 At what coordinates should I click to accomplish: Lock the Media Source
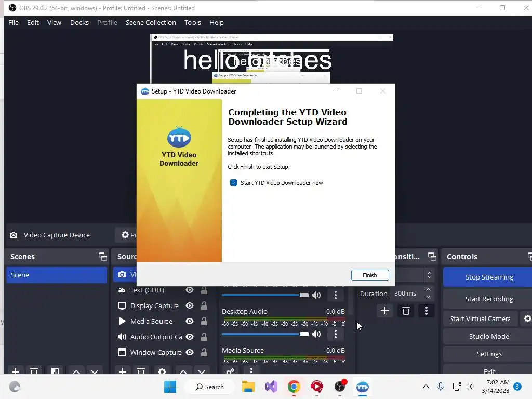(204, 321)
